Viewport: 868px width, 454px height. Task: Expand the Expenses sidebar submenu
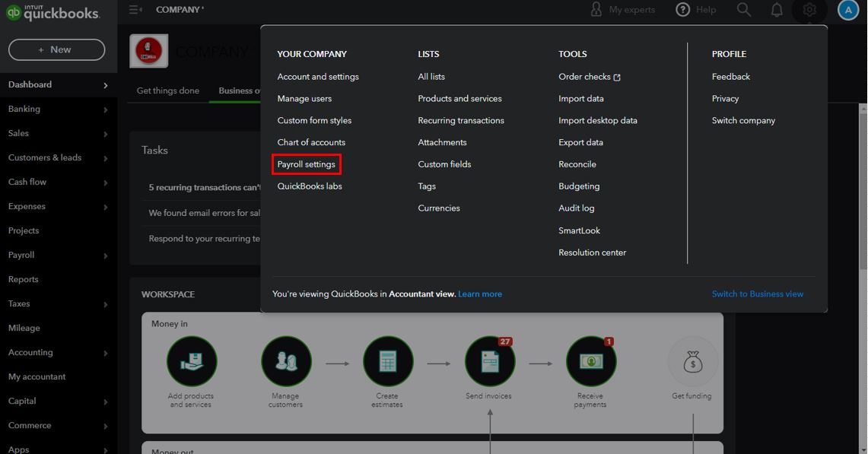coord(105,207)
